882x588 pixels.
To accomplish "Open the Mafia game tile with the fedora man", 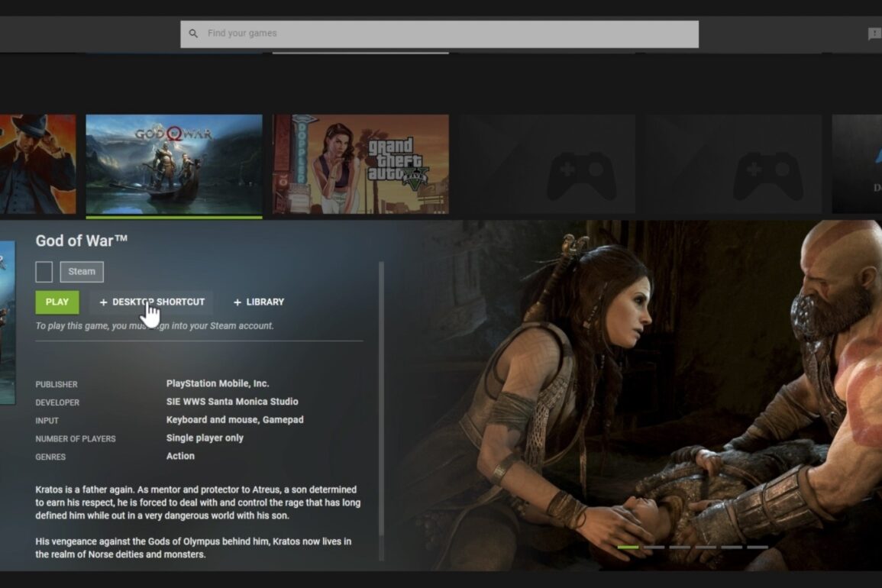I will pyautogui.click(x=37, y=164).
